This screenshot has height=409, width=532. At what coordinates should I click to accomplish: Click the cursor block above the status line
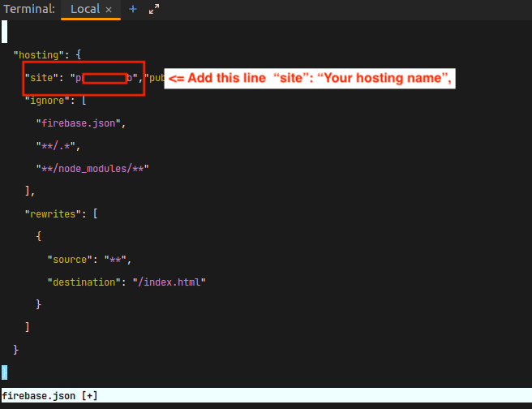(x=4, y=372)
